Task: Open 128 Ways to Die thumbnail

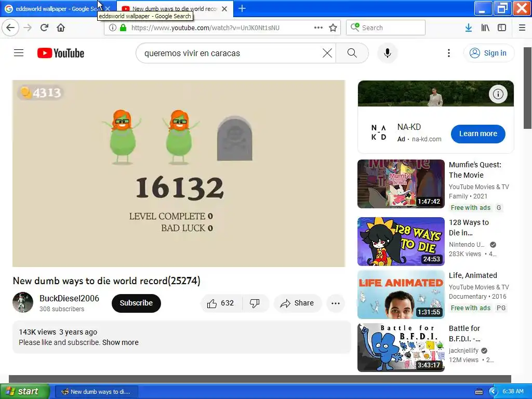Action: [401, 241]
